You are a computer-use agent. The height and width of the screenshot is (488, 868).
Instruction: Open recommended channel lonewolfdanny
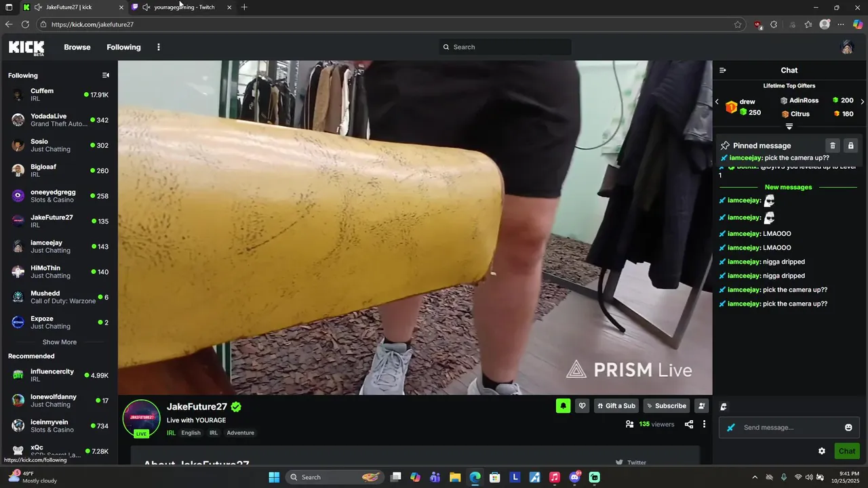tap(58, 401)
